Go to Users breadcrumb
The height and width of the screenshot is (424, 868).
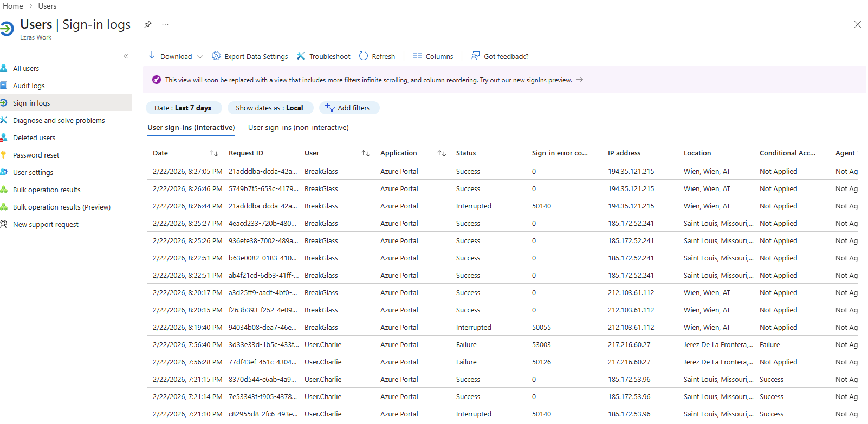47,6
